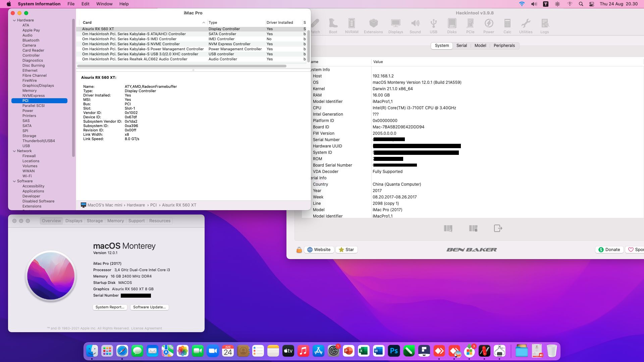Open the Support tab in About This Mac
The image size is (644, 362).
[x=137, y=221]
